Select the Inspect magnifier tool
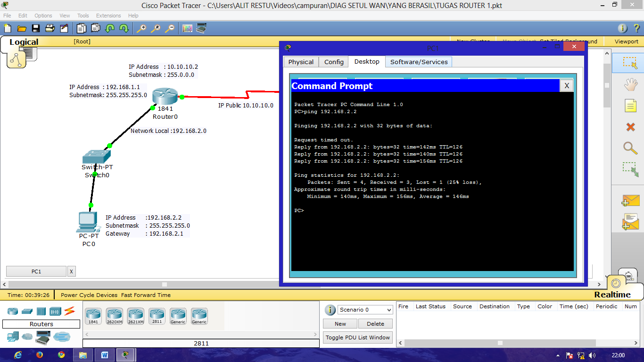This screenshot has height=362, width=644. coord(630,148)
